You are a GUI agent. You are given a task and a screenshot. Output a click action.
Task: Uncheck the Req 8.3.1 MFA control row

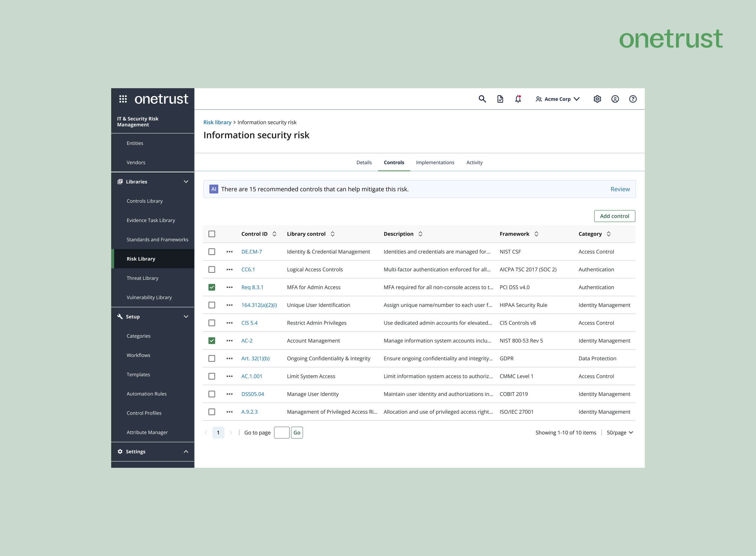212,287
